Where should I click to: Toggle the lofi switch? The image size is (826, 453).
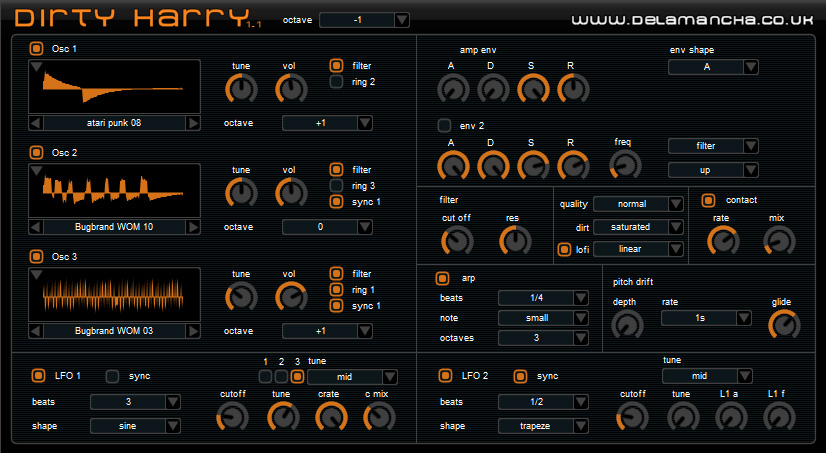click(564, 249)
